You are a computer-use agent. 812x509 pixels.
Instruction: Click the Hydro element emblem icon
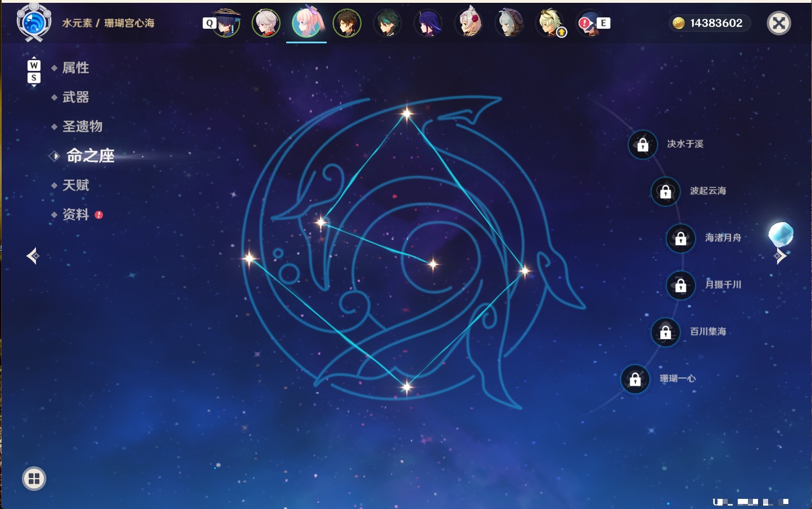point(34,22)
